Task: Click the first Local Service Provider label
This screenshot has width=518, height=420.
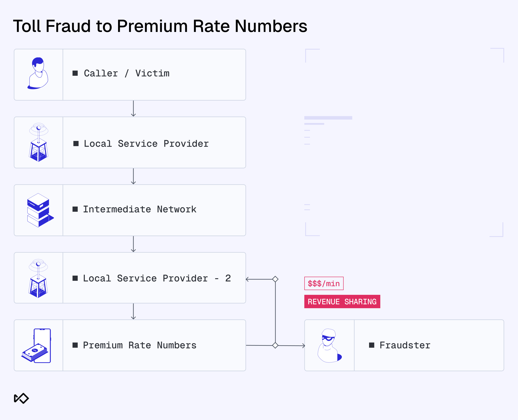Action: point(146,144)
